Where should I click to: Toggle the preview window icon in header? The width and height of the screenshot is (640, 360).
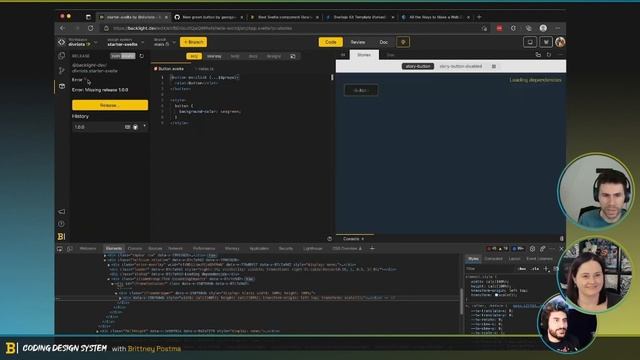530,42
